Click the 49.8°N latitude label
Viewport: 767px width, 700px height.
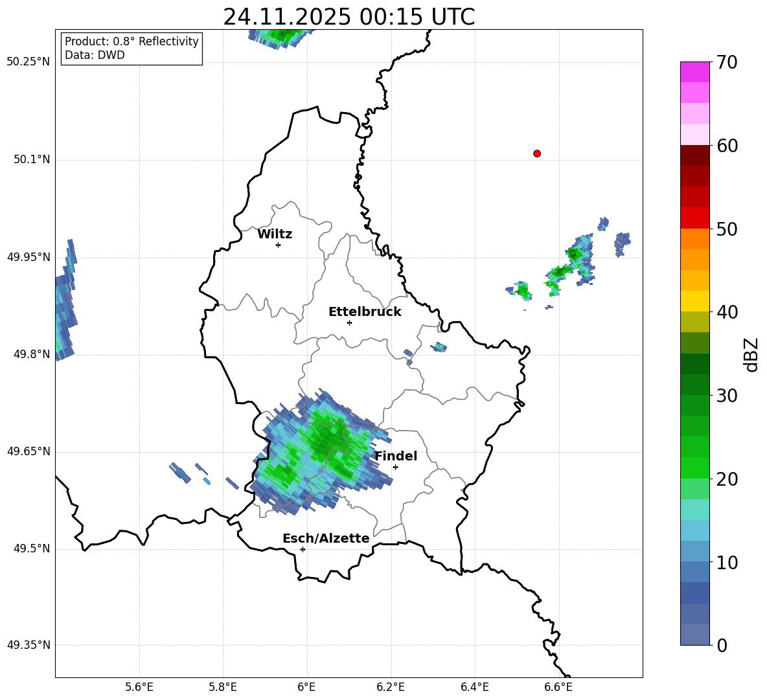click(x=31, y=354)
